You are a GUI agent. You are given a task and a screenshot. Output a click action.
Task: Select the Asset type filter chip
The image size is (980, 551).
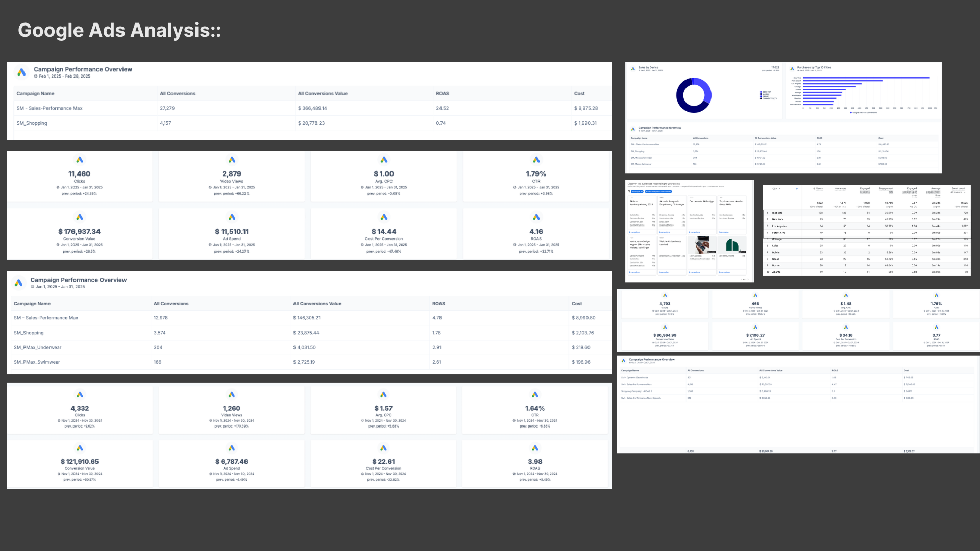click(x=637, y=192)
